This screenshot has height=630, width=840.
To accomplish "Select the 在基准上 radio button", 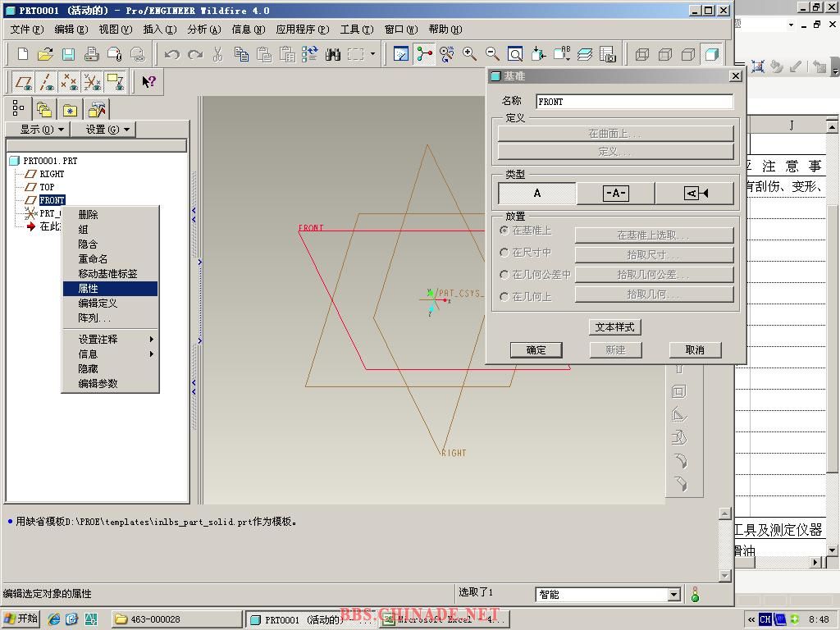I will coord(504,231).
